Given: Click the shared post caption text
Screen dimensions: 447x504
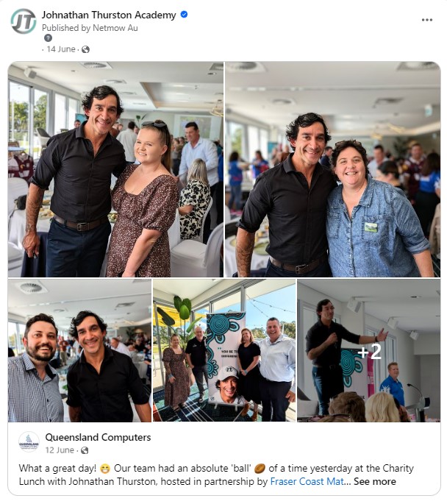Looking at the screenshot, I should coord(216,475).
